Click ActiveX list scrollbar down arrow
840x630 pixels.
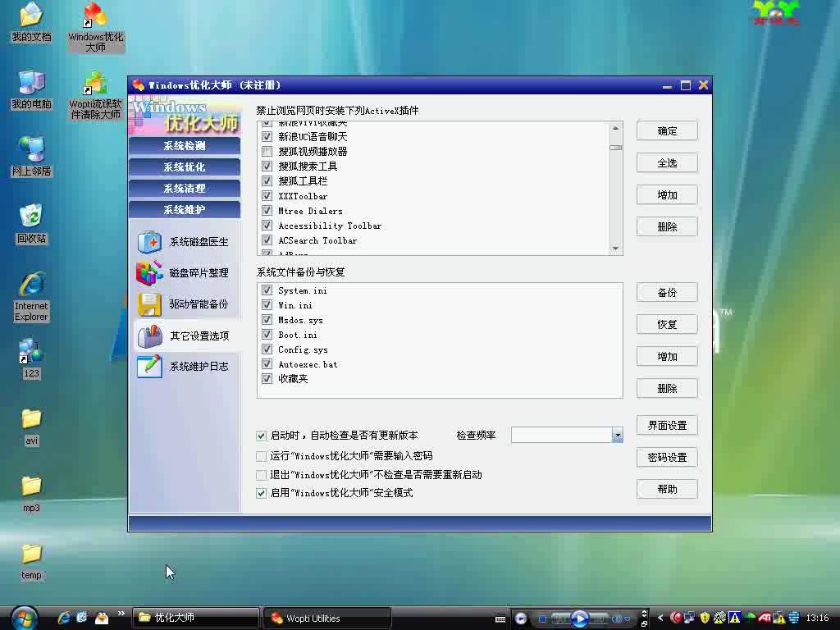point(615,248)
